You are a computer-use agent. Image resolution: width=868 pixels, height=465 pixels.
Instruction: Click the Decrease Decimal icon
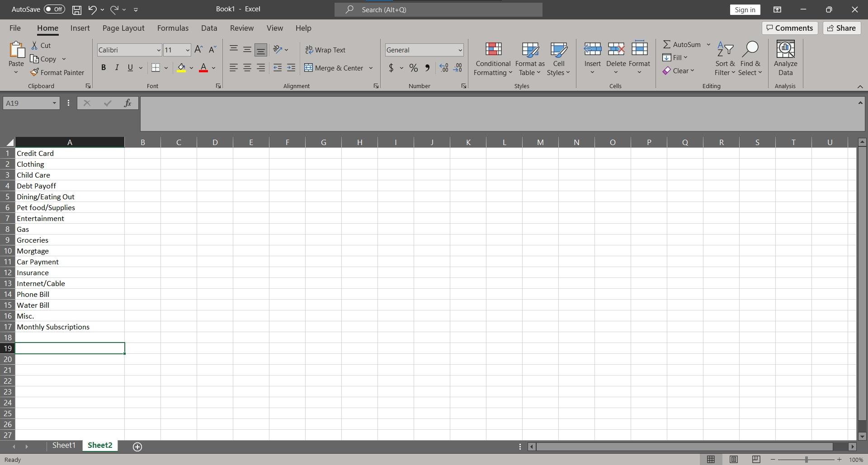(458, 68)
